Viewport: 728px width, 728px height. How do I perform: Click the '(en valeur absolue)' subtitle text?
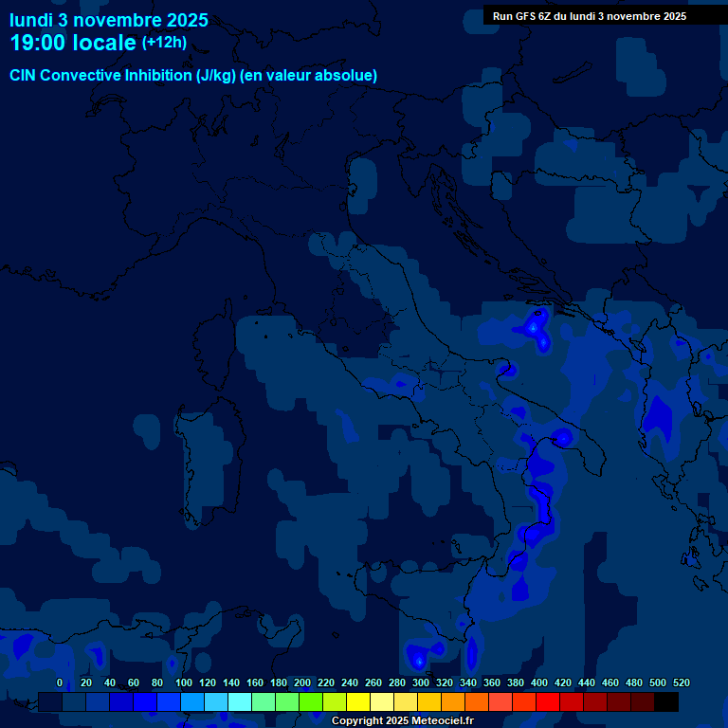[x=309, y=75]
